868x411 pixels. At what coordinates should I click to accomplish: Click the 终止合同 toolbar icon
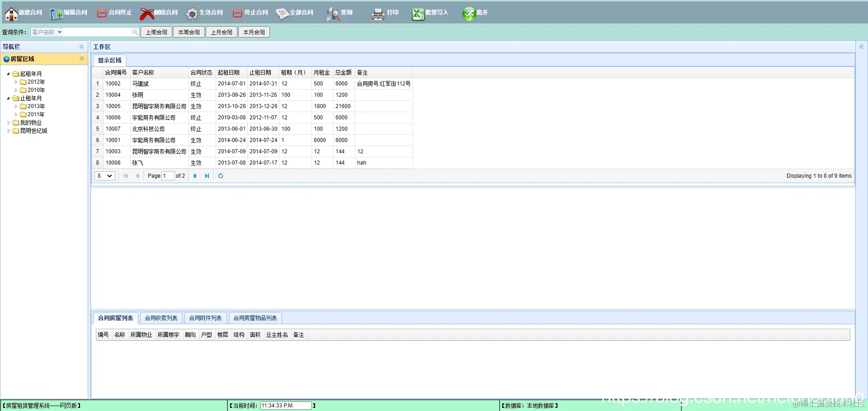pos(237,13)
